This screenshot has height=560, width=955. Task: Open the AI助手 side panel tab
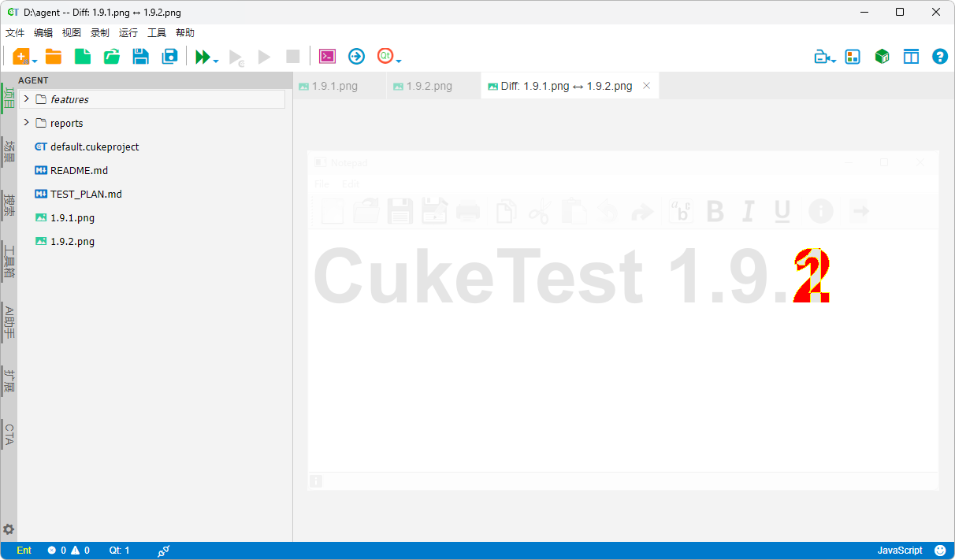tap(9, 322)
